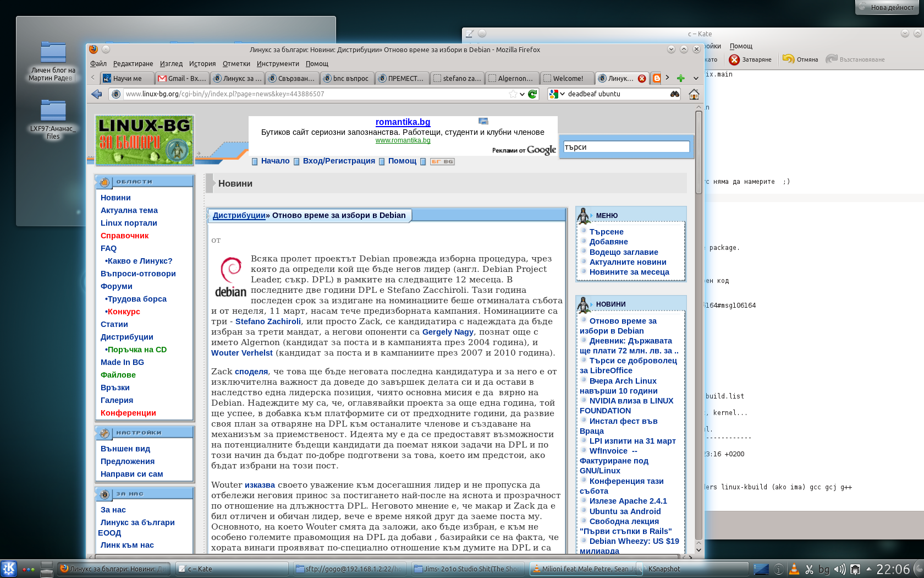This screenshot has height=578, width=924.
Task: Click Нова дейност button
Action: tap(886, 7)
